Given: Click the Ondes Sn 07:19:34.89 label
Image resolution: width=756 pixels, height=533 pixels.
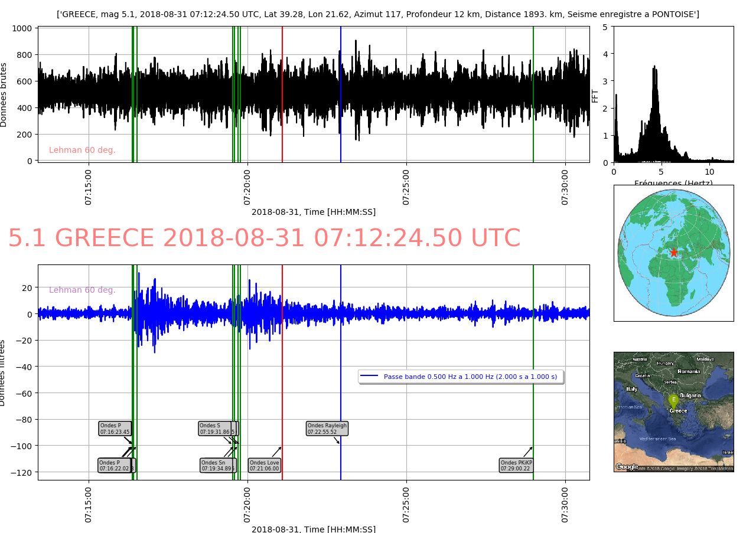Looking at the screenshot, I should 217,466.
